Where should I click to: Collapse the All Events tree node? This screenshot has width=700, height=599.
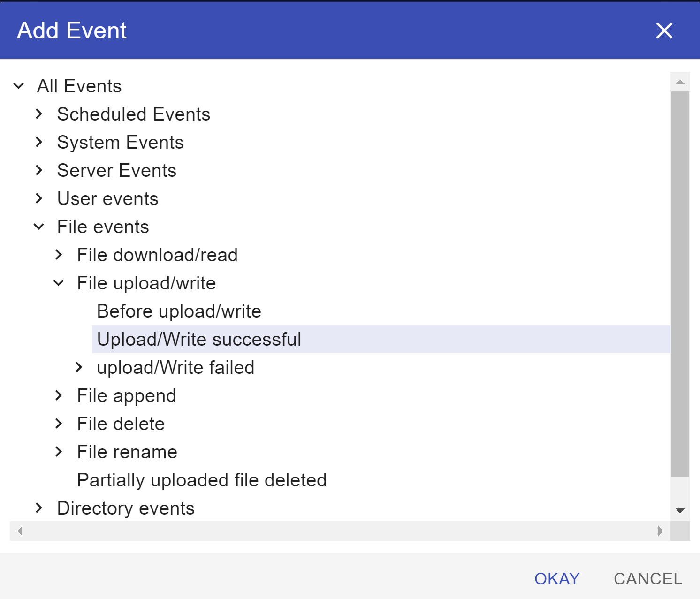[19, 86]
